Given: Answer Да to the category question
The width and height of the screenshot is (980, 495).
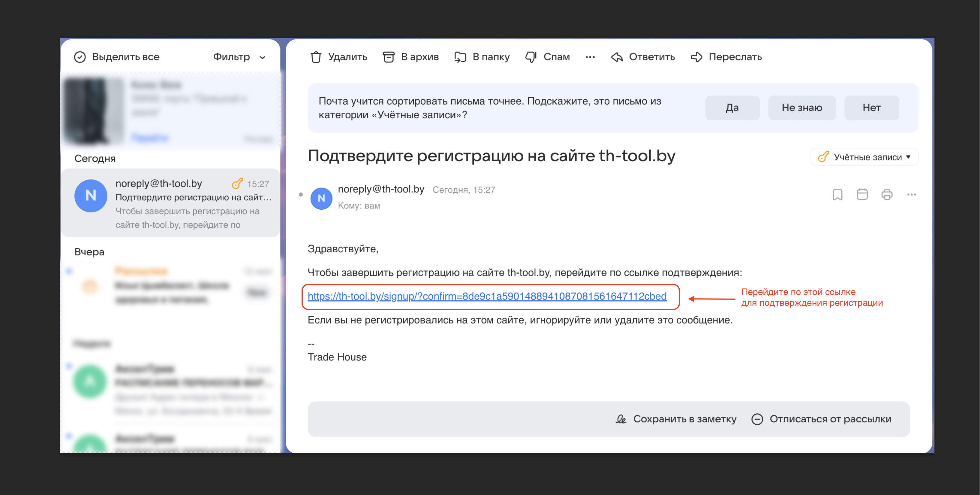Looking at the screenshot, I should (x=732, y=108).
